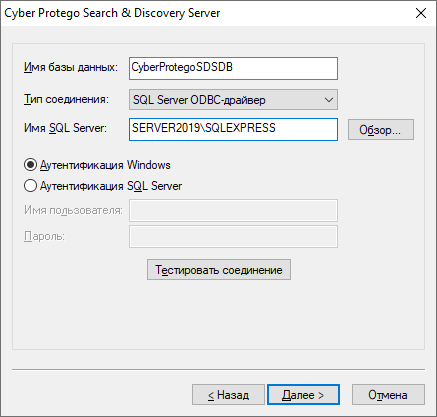Go back with the < Назад button
The image size is (437, 417).
coord(228,395)
